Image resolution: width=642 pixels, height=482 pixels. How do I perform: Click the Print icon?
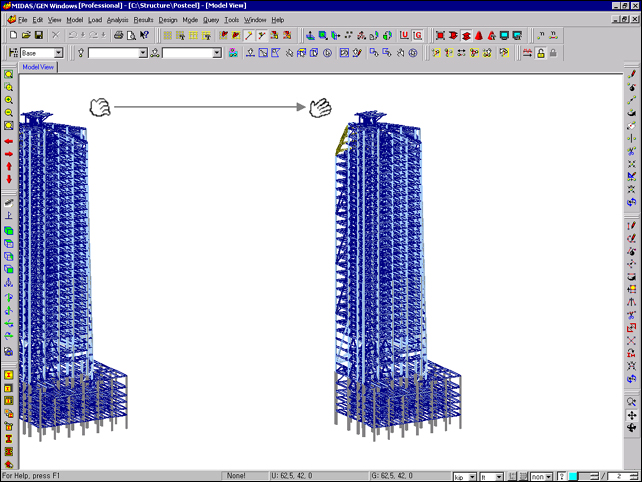(x=118, y=36)
